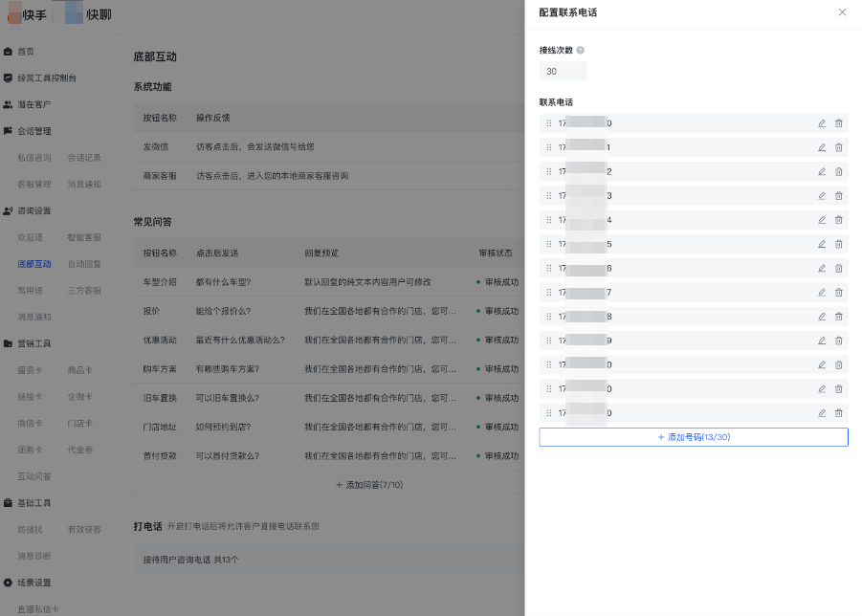Edit the phone number ending in 9
Image resolution: width=862 pixels, height=616 pixels.
pos(821,341)
